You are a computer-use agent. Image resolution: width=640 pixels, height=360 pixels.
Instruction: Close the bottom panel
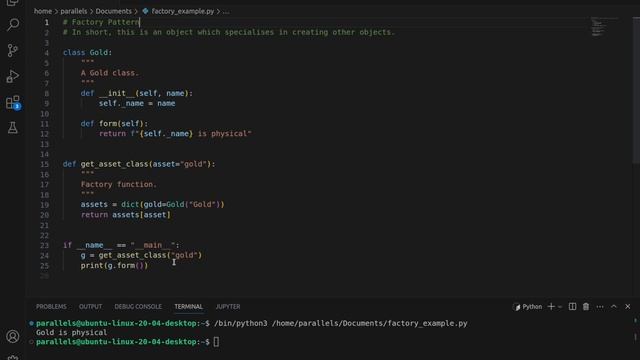(x=628, y=307)
